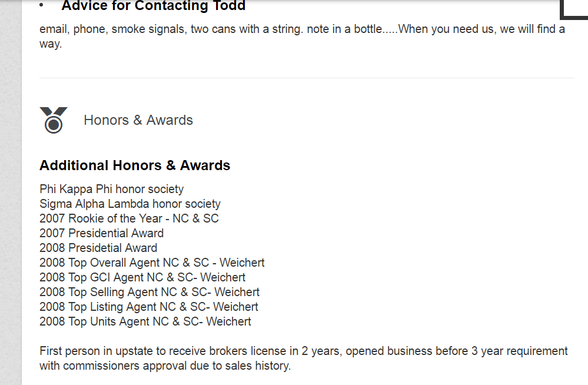Select the 2008 Top GCI Agent line
Image resolution: width=588 pixels, height=385 pixels.
point(142,277)
